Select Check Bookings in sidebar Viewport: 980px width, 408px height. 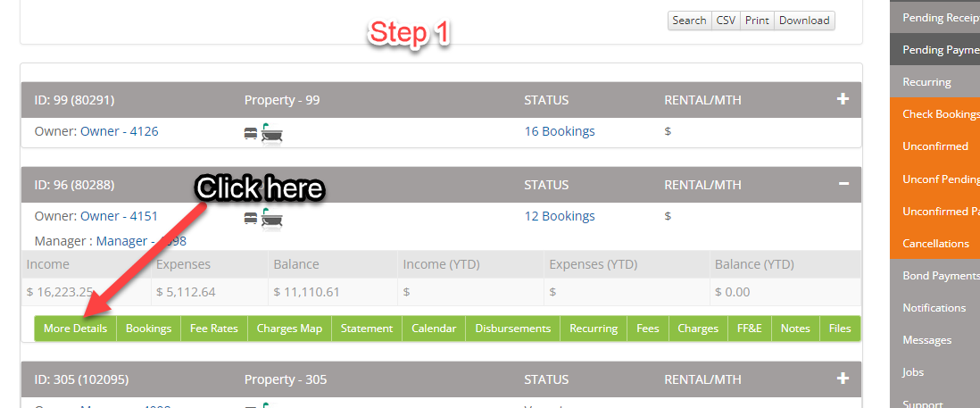[x=935, y=113]
